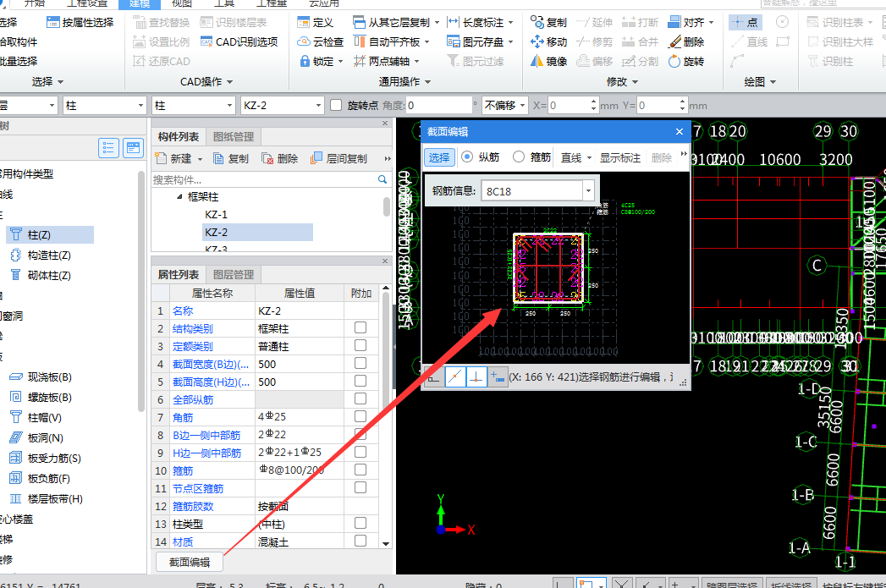886x588 pixels.
Task: Select the 纵筋 radio button
Action: [467, 157]
